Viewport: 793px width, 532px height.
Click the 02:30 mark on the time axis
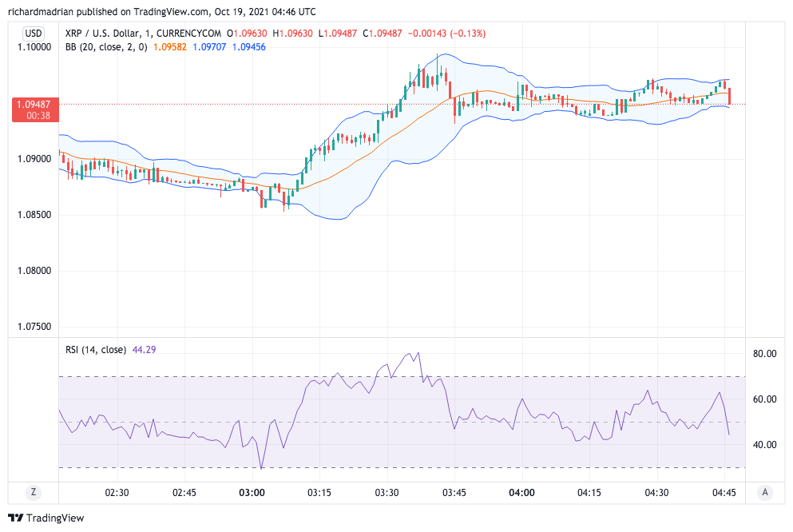(117, 493)
